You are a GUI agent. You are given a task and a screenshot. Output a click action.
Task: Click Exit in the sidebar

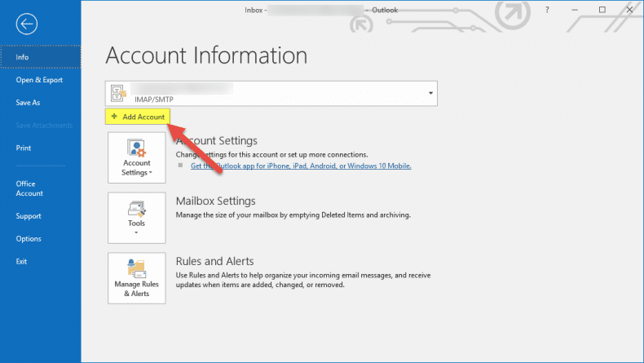pos(21,261)
